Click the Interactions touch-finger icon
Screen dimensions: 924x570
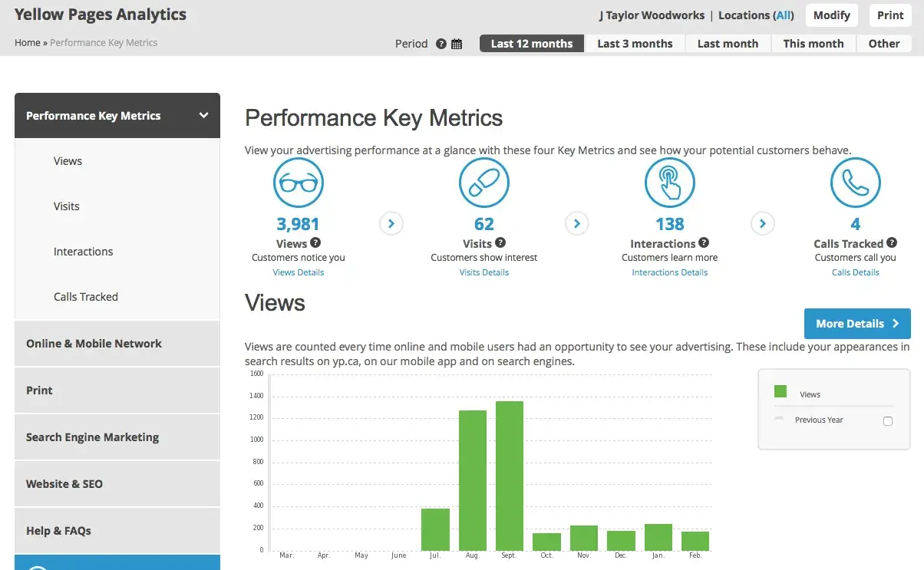[x=670, y=183]
